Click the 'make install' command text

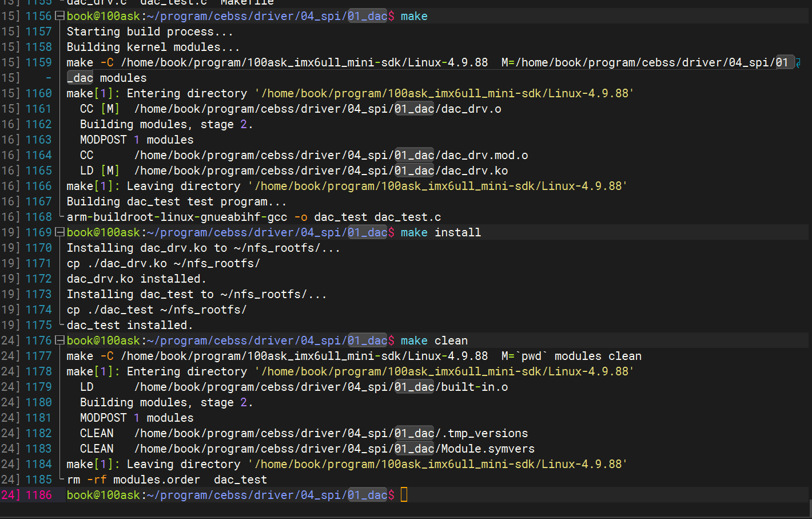440,232
